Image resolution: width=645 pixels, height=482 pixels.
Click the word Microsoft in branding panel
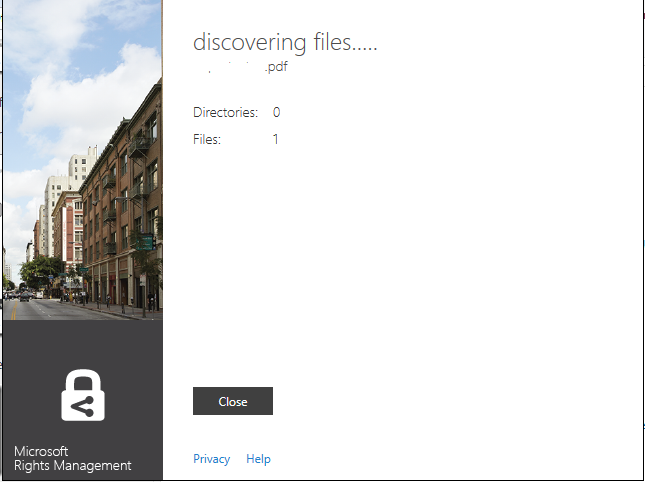click(41, 451)
